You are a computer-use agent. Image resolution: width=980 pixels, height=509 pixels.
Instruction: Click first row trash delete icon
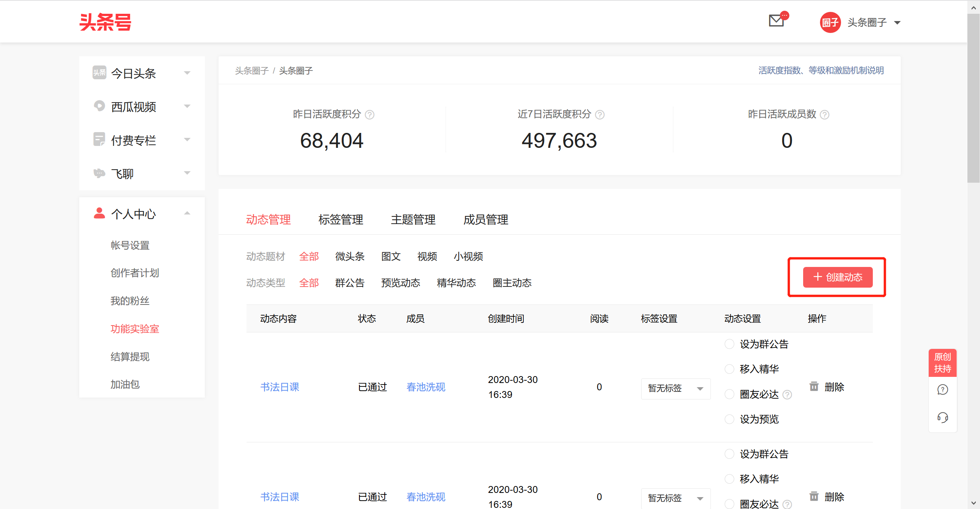[814, 386]
